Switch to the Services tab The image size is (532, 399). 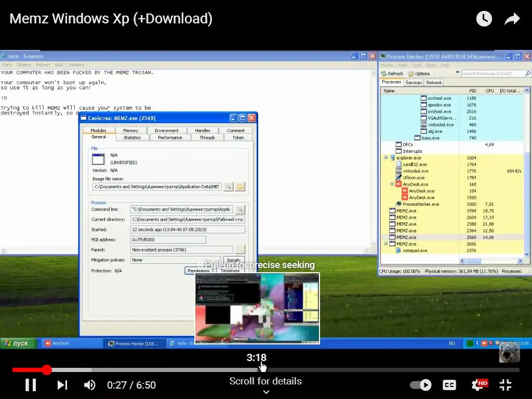click(414, 83)
